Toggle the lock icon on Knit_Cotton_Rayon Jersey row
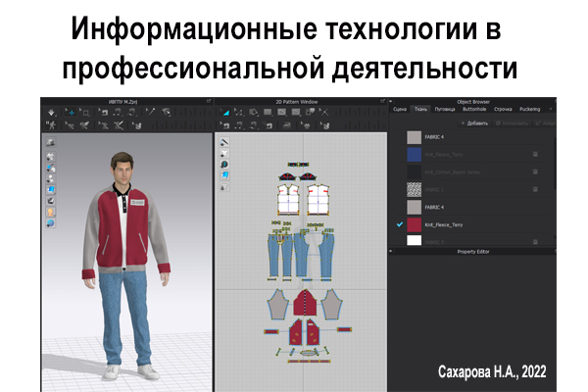This screenshot has height=392, width=588. pyautogui.click(x=535, y=171)
